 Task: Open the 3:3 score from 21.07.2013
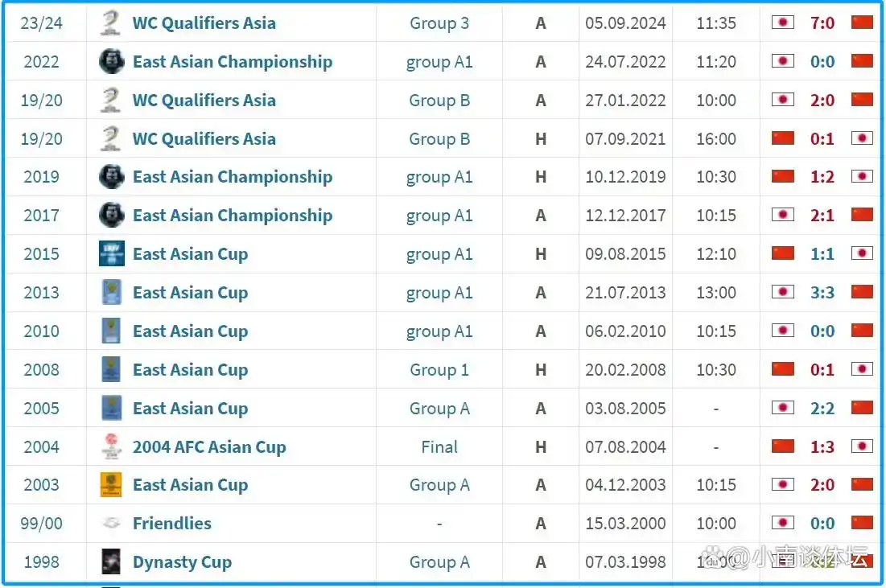click(822, 293)
